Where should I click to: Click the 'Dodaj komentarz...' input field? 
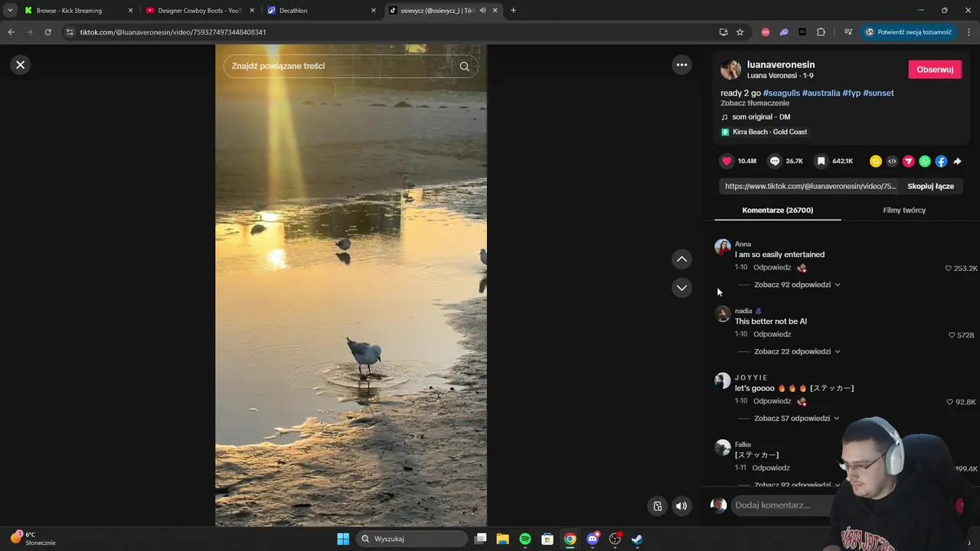[x=781, y=505]
